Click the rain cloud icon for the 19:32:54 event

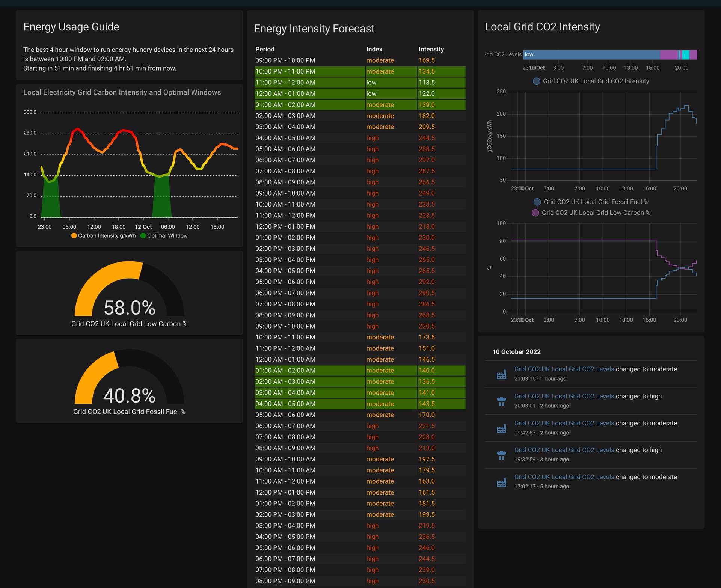click(x=501, y=454)
